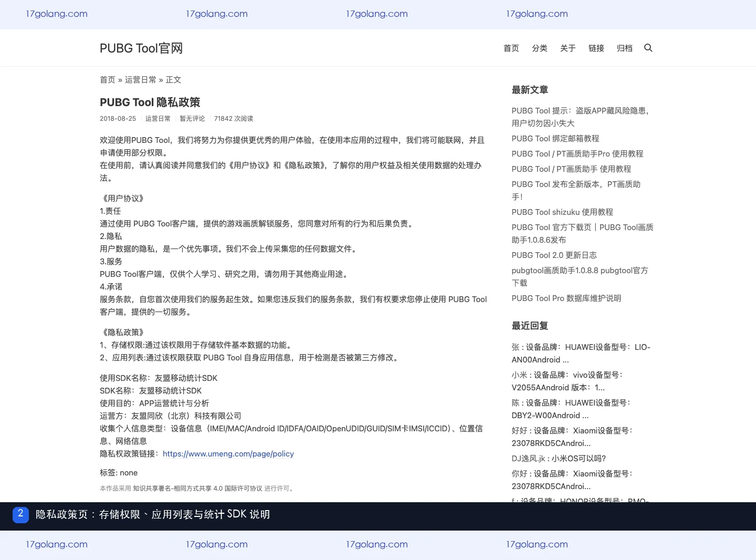Image resolution: width=756 pixels, height=560 pixels.
Task: Open the 链接 navigation menu item
Action: (x=596, y=48)
